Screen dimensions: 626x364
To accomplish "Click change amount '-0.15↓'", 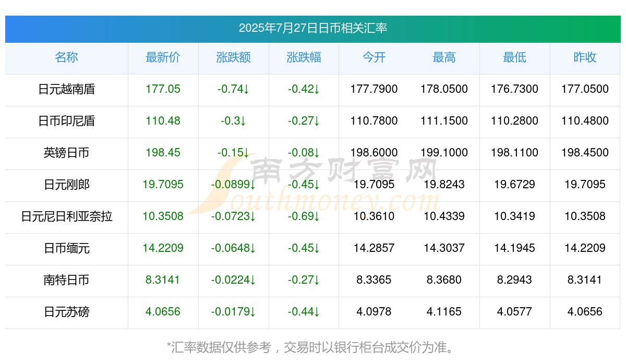I will pos(234,153).
